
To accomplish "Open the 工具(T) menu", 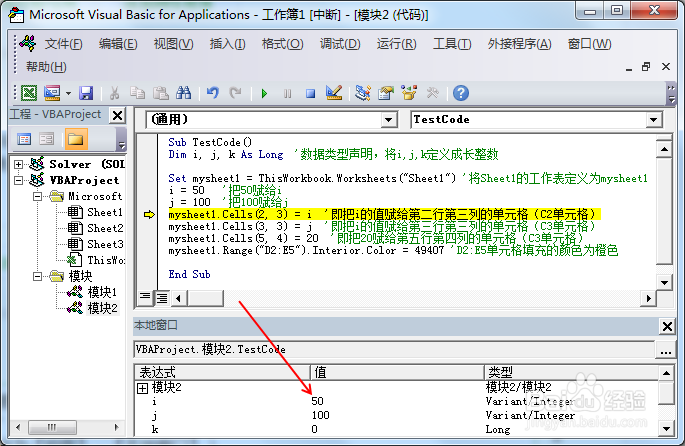I will 452,44.
